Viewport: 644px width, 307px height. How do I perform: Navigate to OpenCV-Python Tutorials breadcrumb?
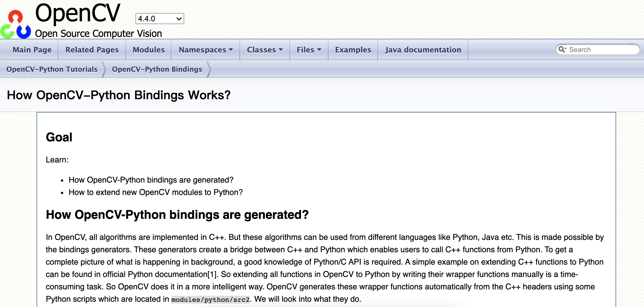[52, 69]
